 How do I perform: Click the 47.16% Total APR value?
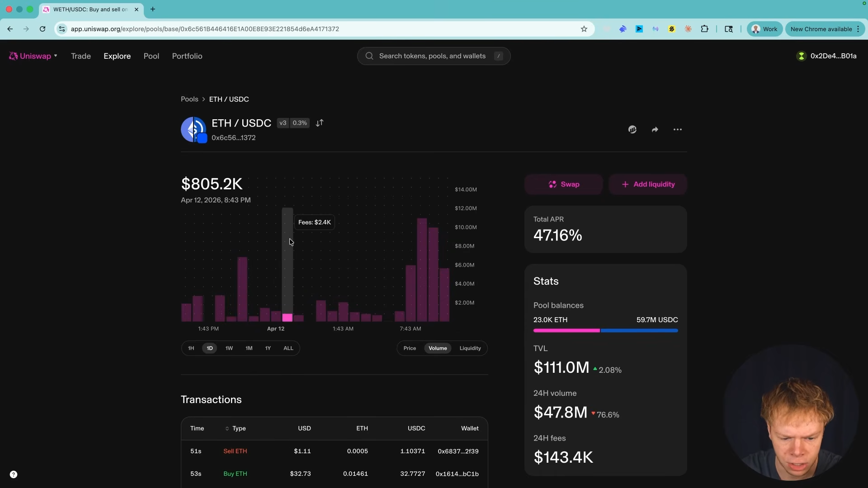tap(558, 235)
